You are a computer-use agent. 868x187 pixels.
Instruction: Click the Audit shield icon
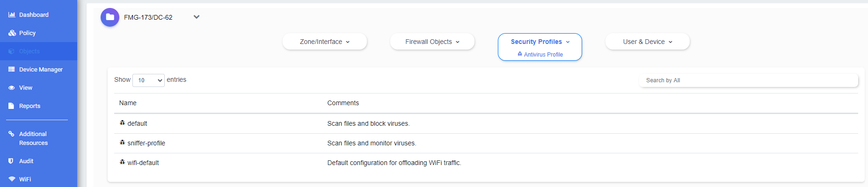click(x=11, y=161)
